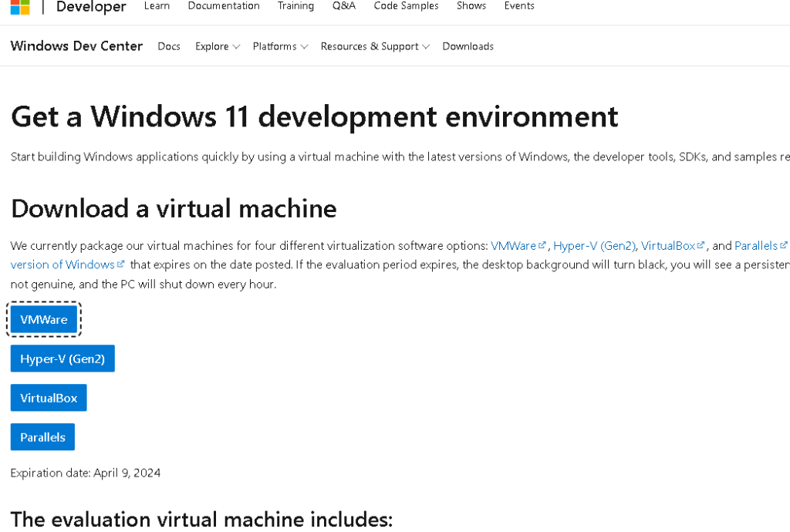Viewport: 790px width, 532px height.
Task: Click the Windows Dev Center title
Action: click(x=76, y=45)
